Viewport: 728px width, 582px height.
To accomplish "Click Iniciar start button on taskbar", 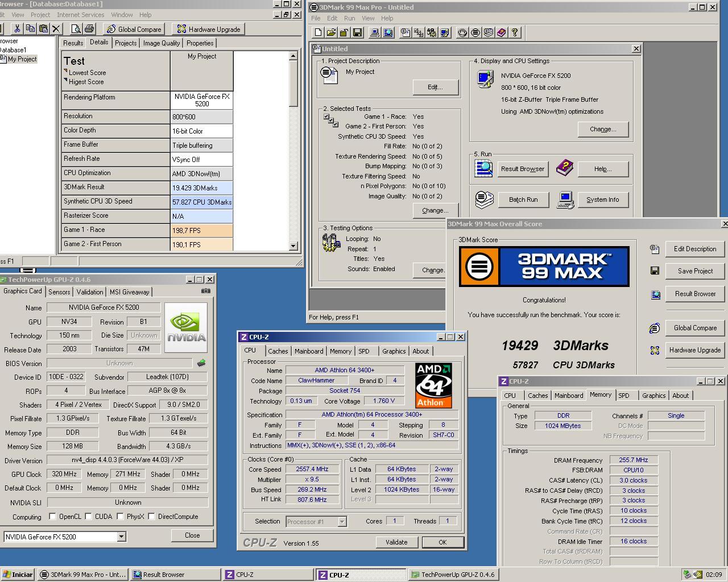I will tap(18, 575).
